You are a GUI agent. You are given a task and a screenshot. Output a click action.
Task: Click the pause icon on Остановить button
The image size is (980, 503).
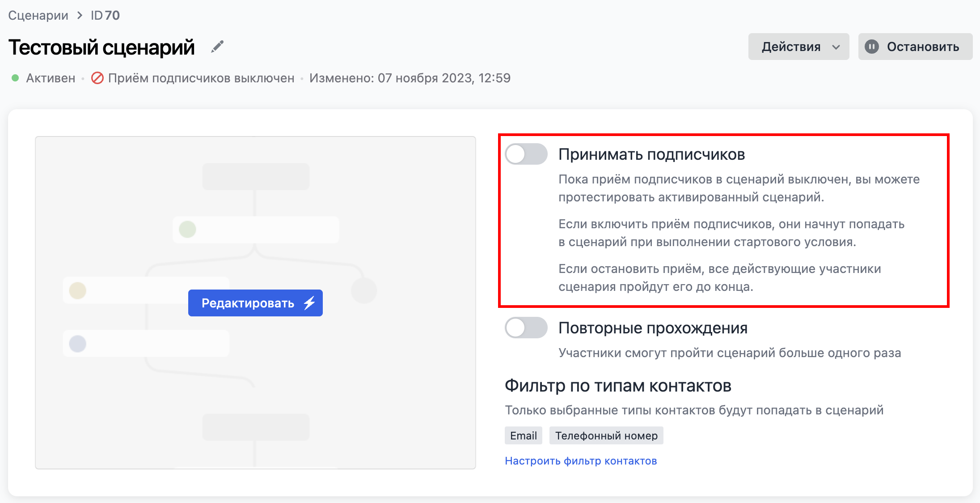coord(872,47)
